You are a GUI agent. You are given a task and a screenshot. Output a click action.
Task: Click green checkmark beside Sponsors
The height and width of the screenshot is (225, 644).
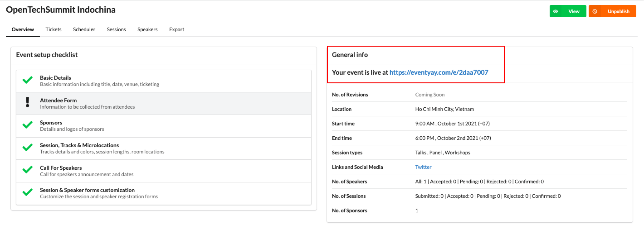28,125
